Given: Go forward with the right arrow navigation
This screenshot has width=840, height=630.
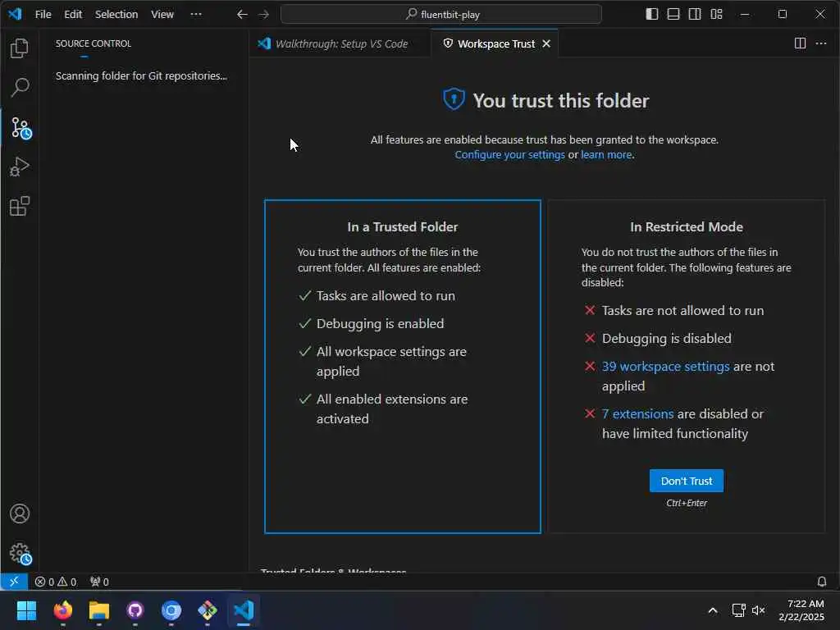Looking at the screenshot, I should coord(263,15).
